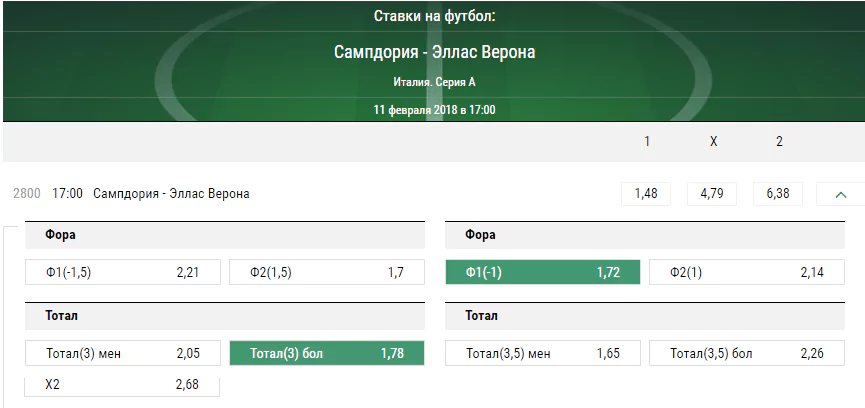865x408 pixels.
Task: Deselect highlighted Ф1(-1) bet 1,72
Action: tap(543, 272)
